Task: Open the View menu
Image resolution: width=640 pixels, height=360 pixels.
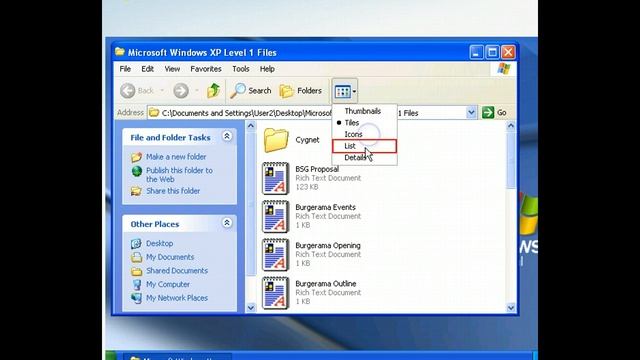Action: pyautogui.click(x=172, y=69)
